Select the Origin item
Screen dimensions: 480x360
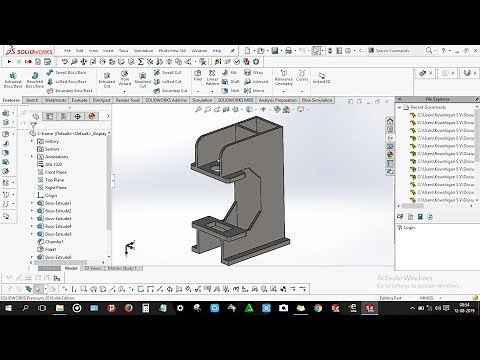pos(47,195)
